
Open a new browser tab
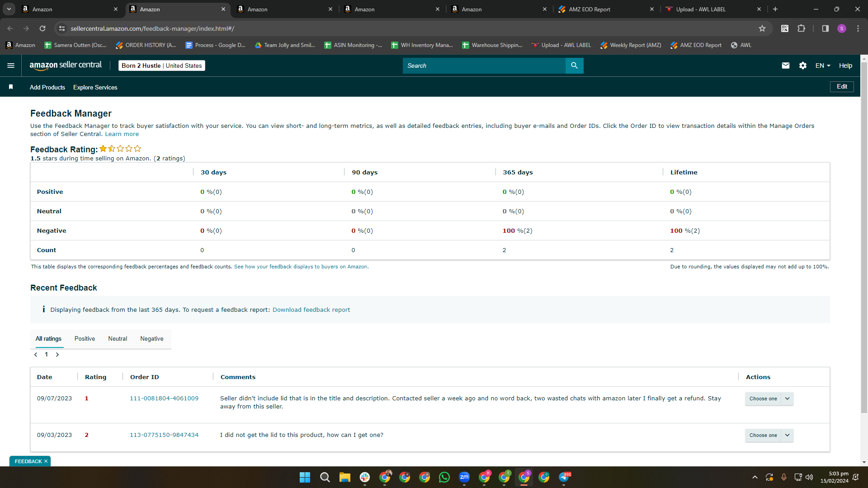click(775, 9)
